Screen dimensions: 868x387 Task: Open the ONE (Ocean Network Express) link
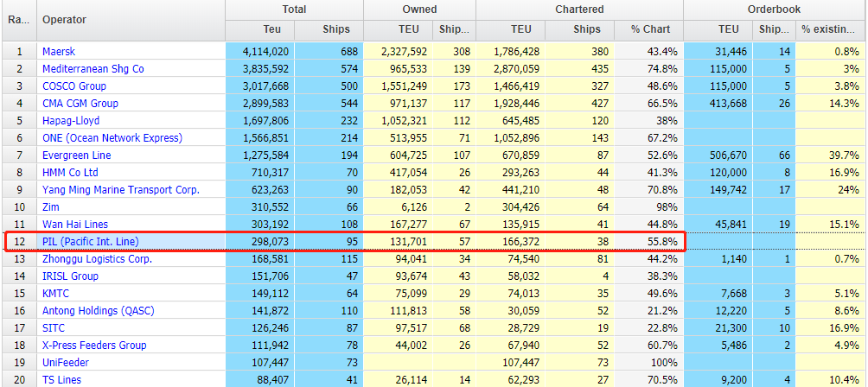click(112, 138)
